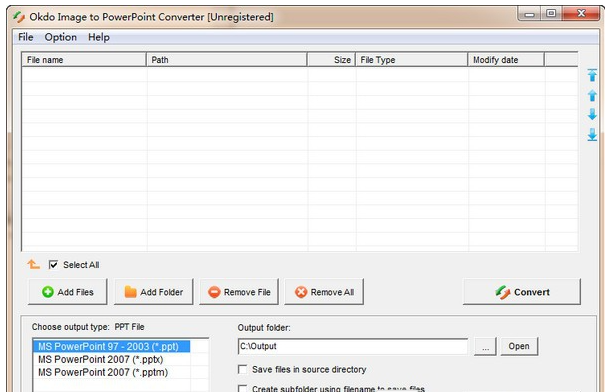The height and width of the screenshot is (392, 605).
Task: Click the Okdo app icon in title bar
Action: (x=19, y=17)
